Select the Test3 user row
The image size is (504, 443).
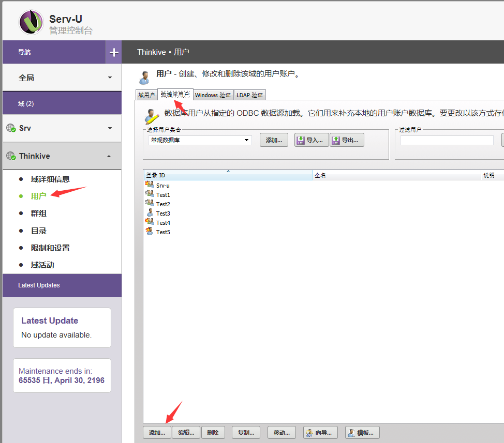click(x=324, y=213)
